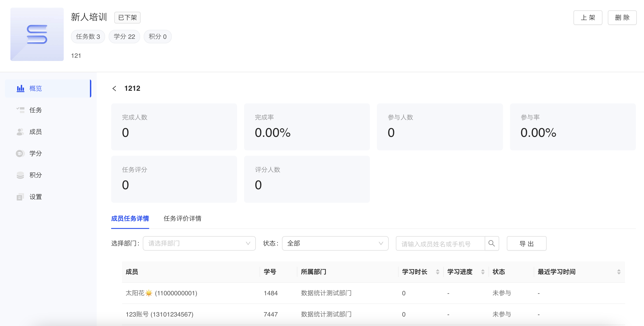Viewport: 644px width, 326px height.
Task: Switch to 任务评价详情 tab
Action: [x=183, y=219]
